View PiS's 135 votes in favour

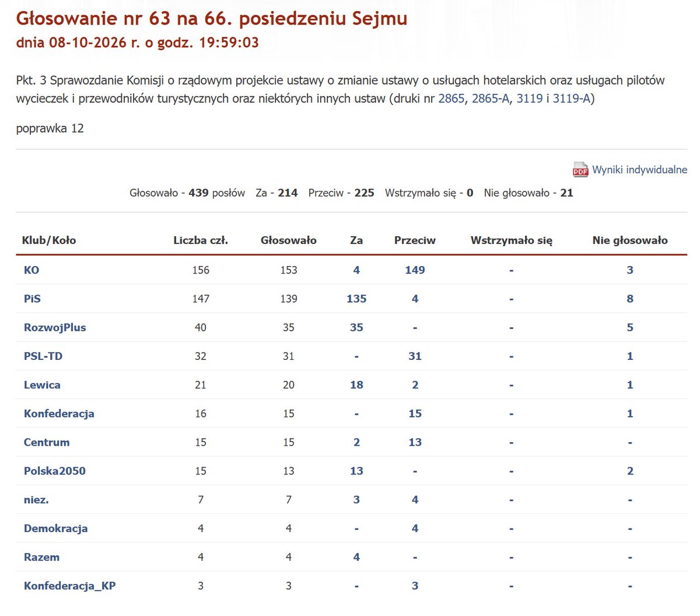[x=356, y=299]
